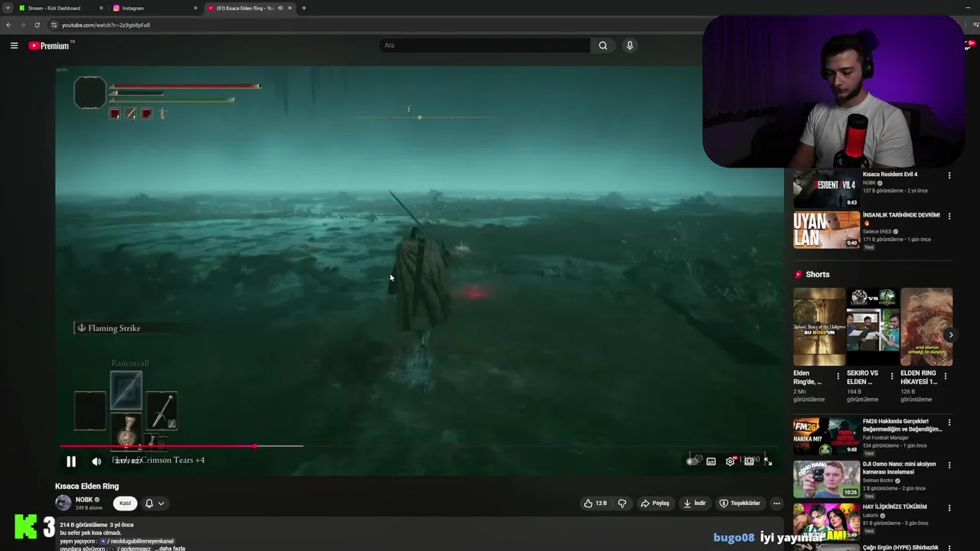Open the Elden Ring'de Short thumbnail
The width and height of the screenshot is (980, 551).
point(819,327)
